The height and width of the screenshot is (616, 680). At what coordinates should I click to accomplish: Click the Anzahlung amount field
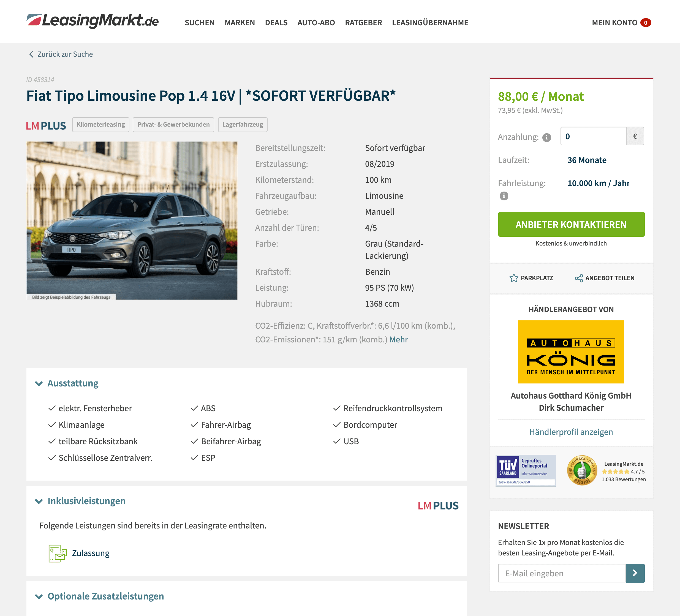(x=593, y=136)
